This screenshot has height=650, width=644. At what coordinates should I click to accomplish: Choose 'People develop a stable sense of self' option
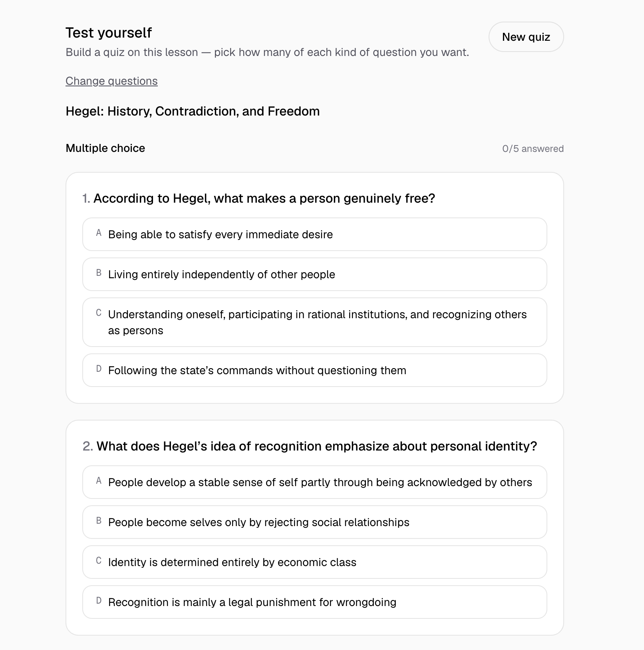tap(314, 482)
